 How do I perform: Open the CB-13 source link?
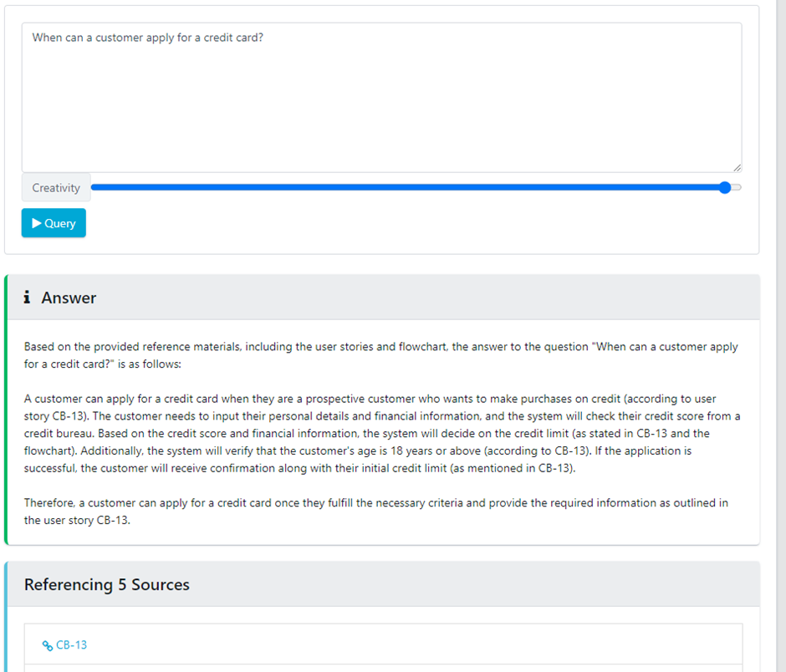click(71, 645)
